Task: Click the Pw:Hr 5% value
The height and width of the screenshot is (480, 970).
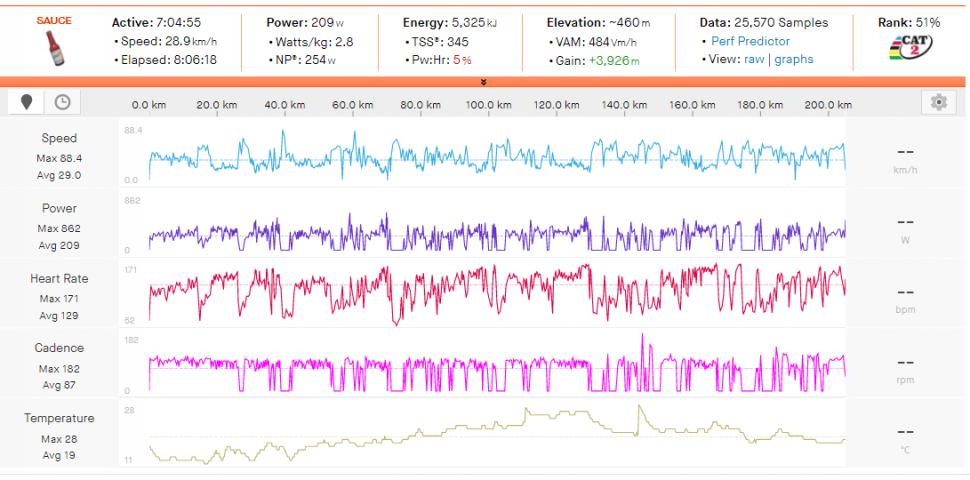Action: (x=441, y=60)
